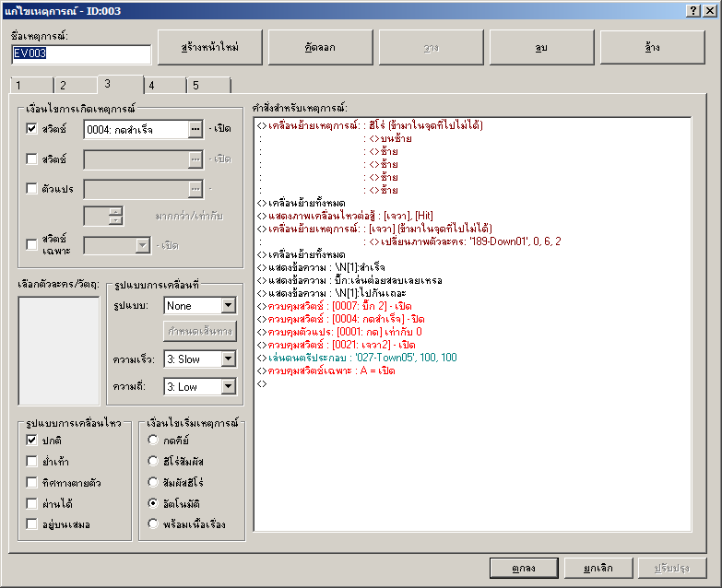The image size is (722, 588).
Task: Click the คัดลอก button
Action: (321, 47)
